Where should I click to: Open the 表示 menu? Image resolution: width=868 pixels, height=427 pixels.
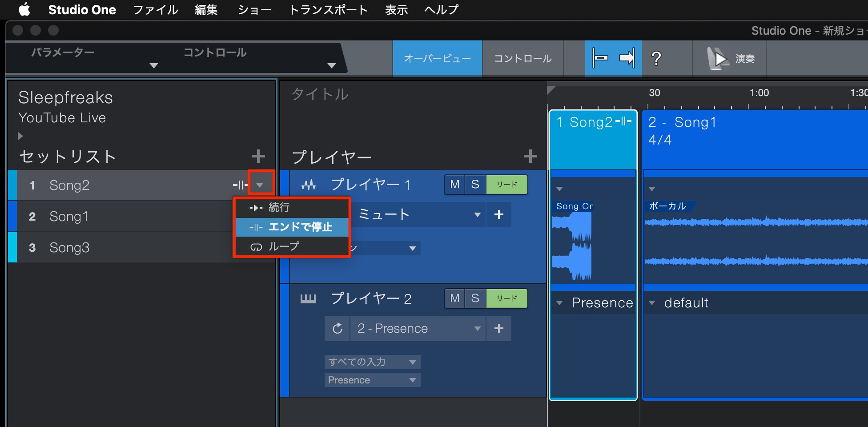click(396, 10)
